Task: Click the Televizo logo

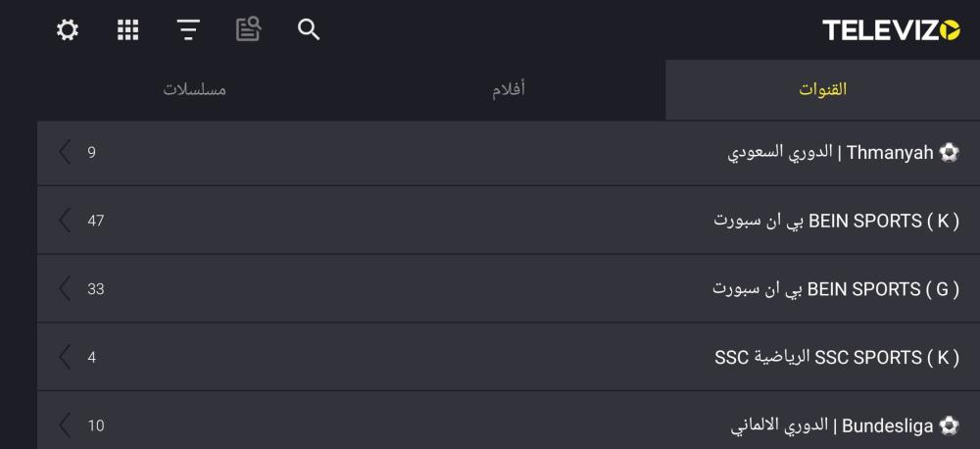Action: click(x=891, y=30)
